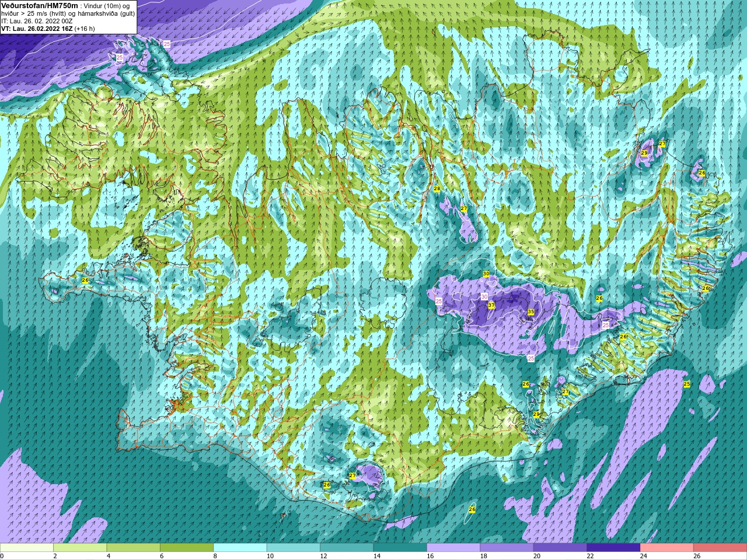Viewport: 747px width, 560px height.
Task: Select the yellow 25 label over the southeast sea
Action: tap(687, 384)
